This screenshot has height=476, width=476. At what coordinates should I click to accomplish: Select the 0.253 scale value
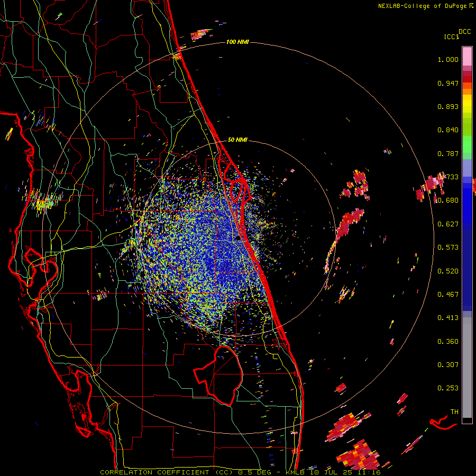448,388
